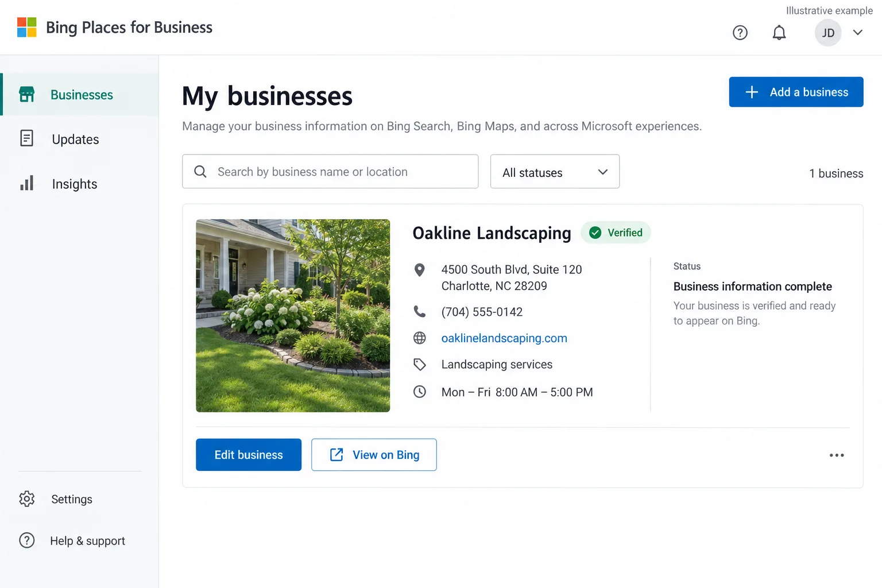Focus the search by business name field
This screenshot has height=588, width=882.
coord(330,171)
